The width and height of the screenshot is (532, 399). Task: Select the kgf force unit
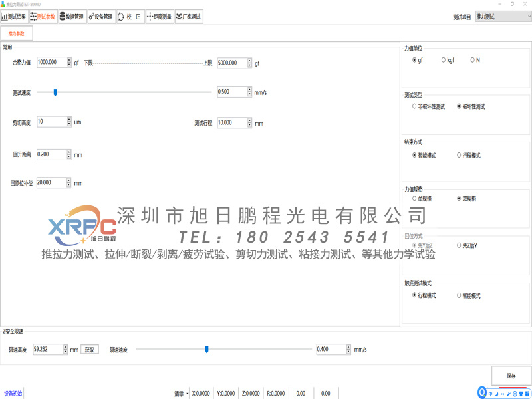point(448,60)
